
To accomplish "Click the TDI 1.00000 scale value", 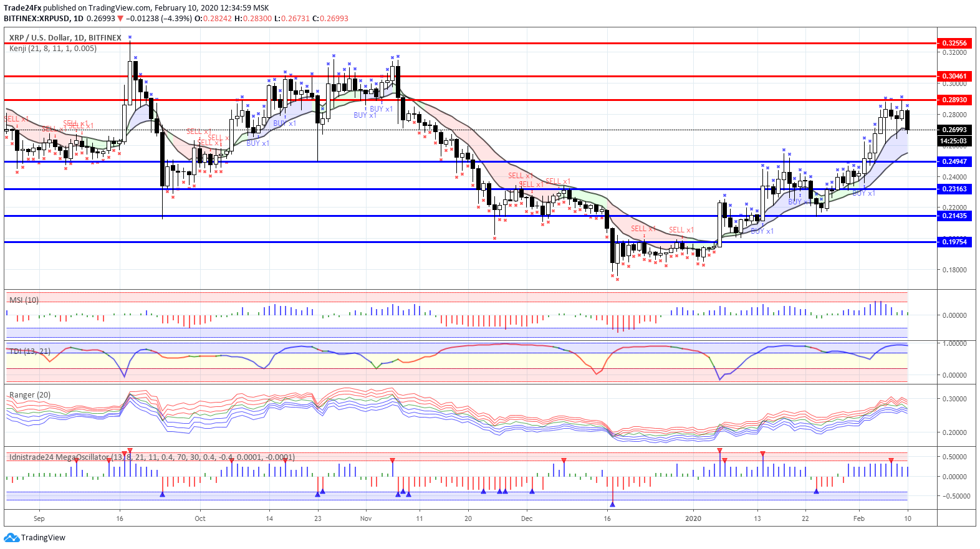I will 954,343.
